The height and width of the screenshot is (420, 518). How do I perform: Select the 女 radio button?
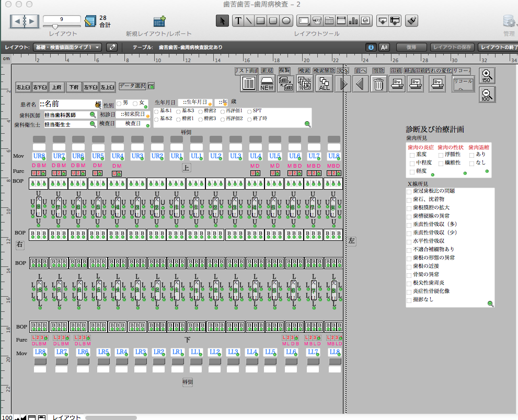[x=135, y=103]
